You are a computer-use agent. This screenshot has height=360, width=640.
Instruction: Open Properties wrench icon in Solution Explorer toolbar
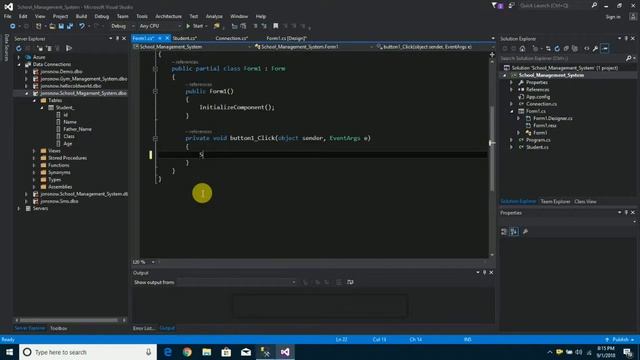coord(596,49)
